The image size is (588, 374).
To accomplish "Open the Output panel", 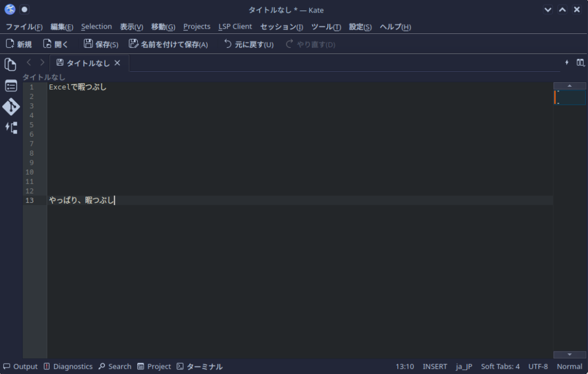I will [x=20, y=367].
